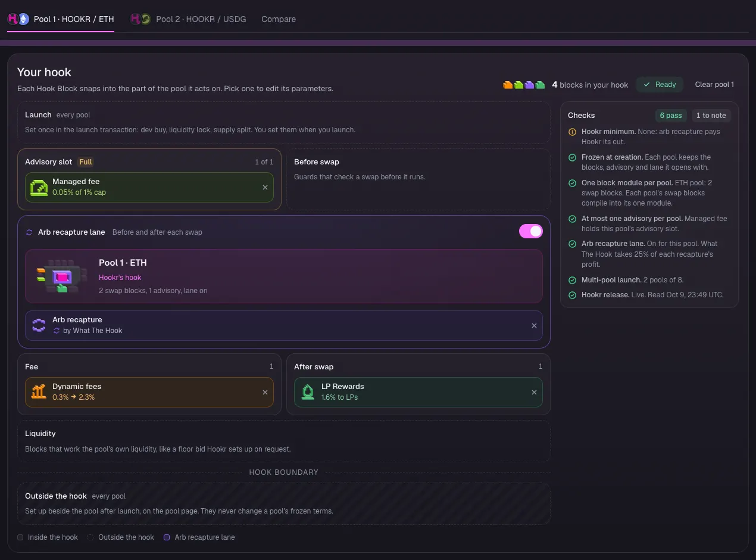756x560 pixels.
Task: Open the Pool 2 · HOOKR / USDG tab
Action: click(x=188, y=19)
